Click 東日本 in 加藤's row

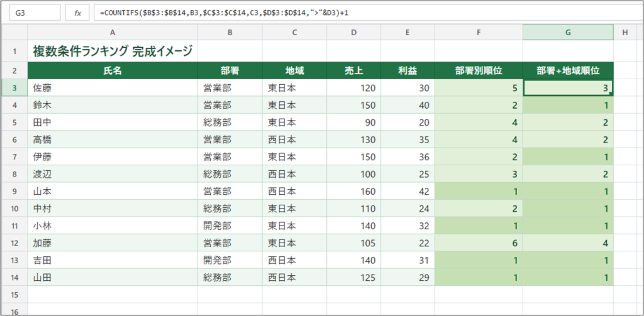tap(294, 243)
